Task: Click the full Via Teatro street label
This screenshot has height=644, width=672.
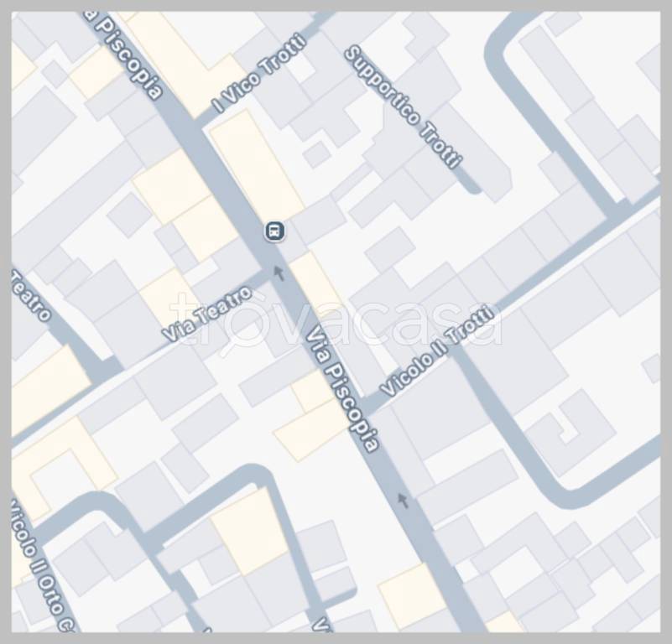Action: click(206, 314)
